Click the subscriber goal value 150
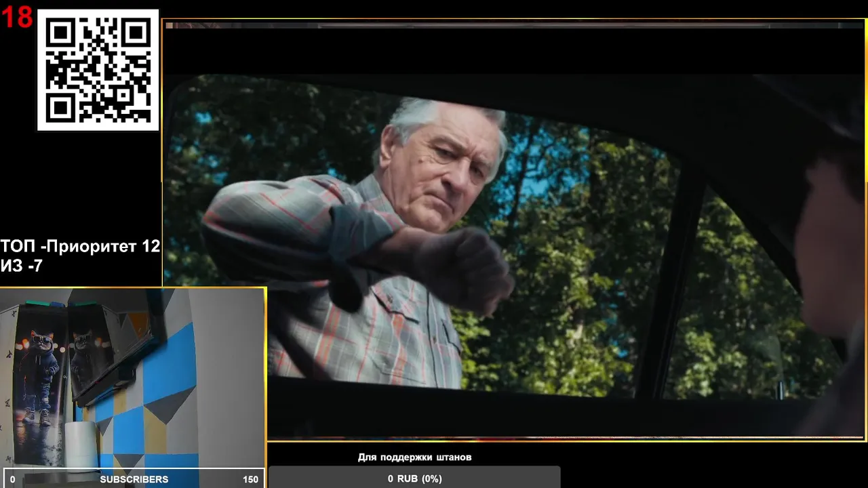The width and height of the screenshot is (868, 488). pos(250,479)
